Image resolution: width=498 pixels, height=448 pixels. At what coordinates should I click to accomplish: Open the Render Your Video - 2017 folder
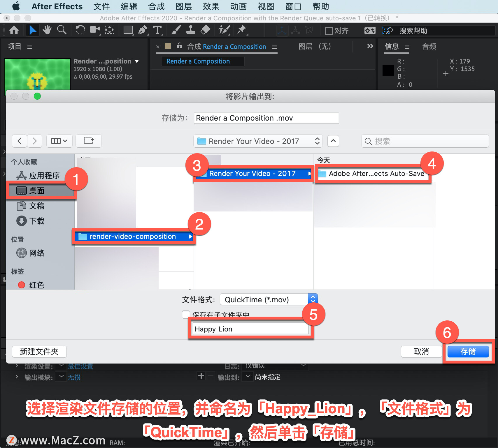click(253, 174)
